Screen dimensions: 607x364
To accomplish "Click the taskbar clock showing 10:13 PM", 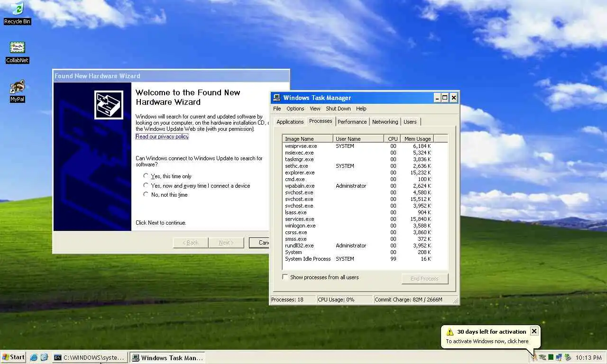I will (x=589, y=357).
